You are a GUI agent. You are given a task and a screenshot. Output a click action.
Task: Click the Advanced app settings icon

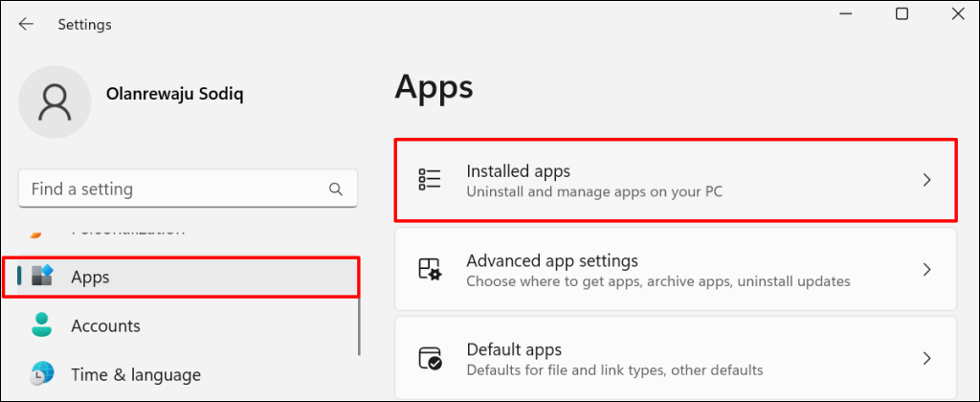coord(430,270)
